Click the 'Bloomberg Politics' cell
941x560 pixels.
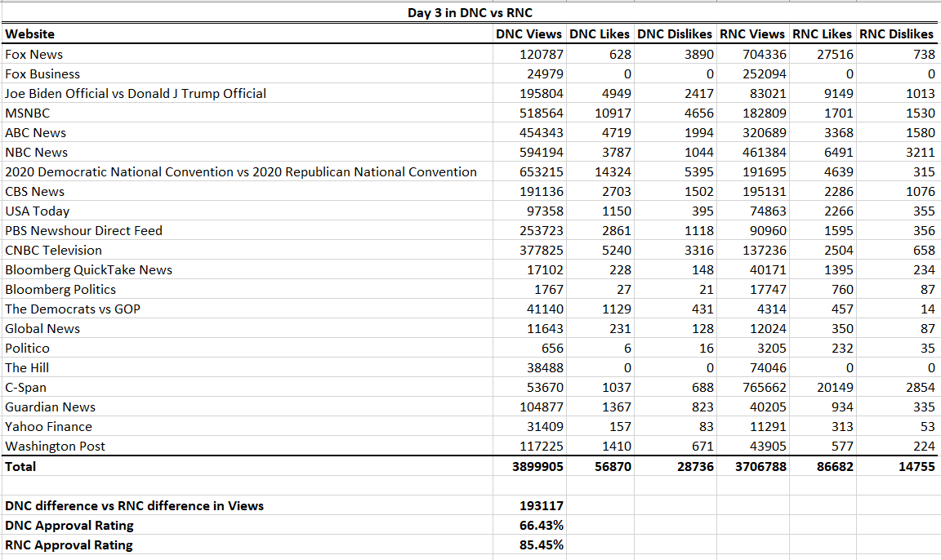(x=248, y=289)
